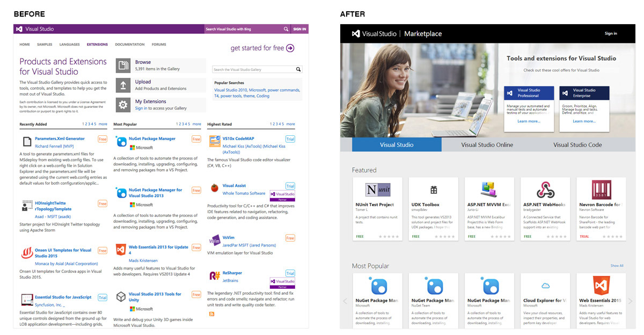
Task: Click the ASP.NET MVVM Excalibur icon
Action: coord(489,190)
